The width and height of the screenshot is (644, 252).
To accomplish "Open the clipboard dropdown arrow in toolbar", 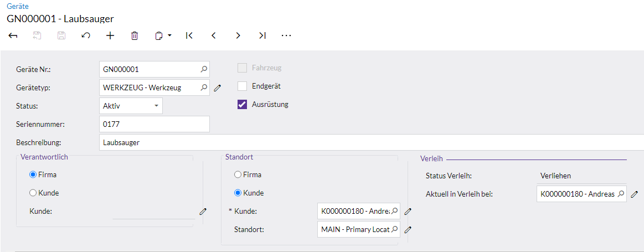I will 169,35.
